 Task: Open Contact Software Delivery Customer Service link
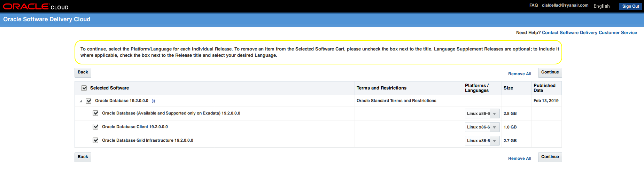point(589,33)
